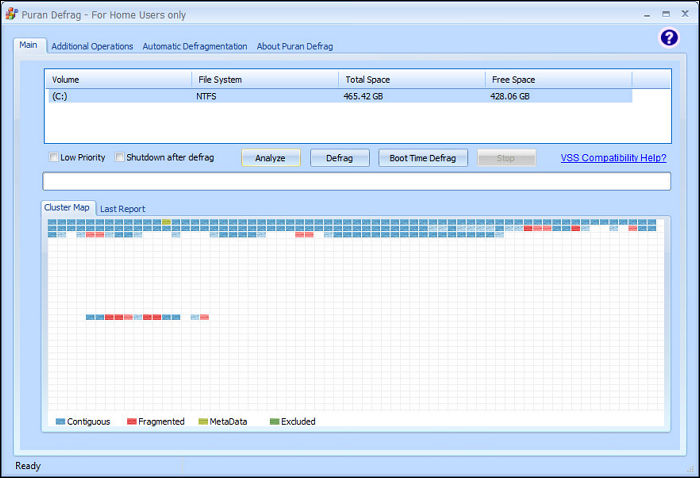Screen dimensions: 700x478
Task: Open the VSS Compatibility Help link
Action: [613, 158]
